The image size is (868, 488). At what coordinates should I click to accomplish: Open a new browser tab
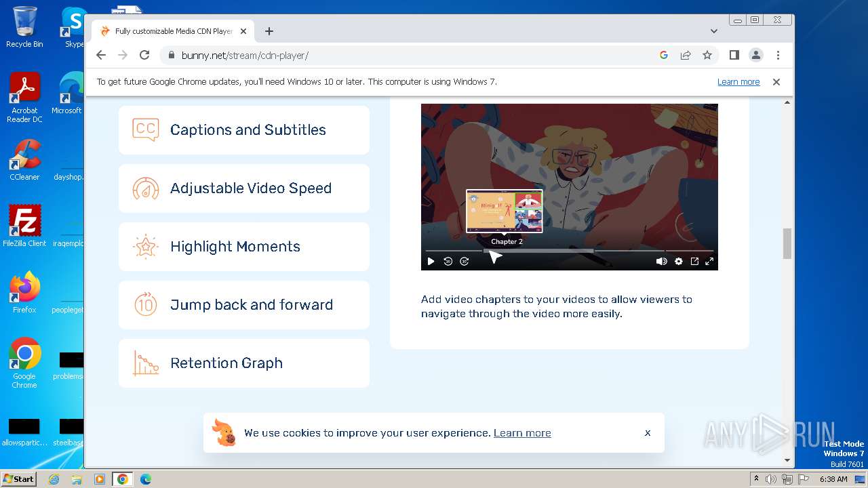269,31
